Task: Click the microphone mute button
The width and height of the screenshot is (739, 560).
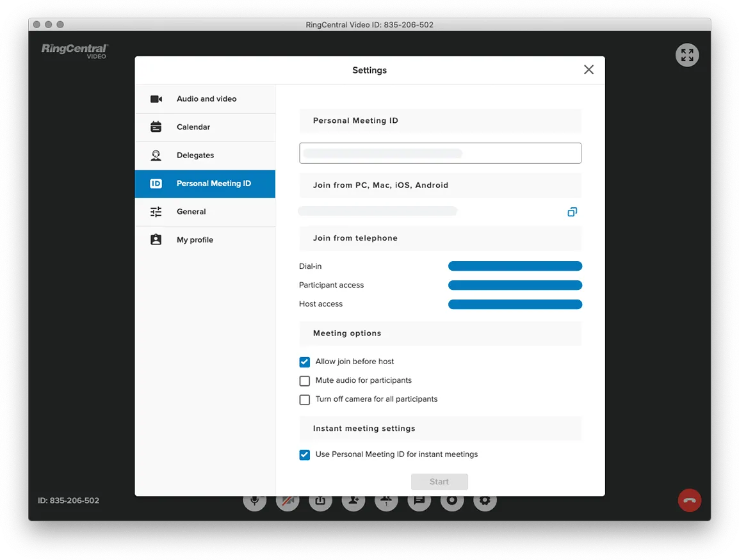Action: click(x=254, y=501)
